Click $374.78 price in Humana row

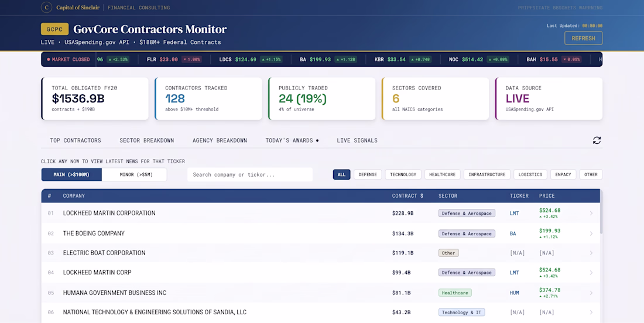pos(550,290)
